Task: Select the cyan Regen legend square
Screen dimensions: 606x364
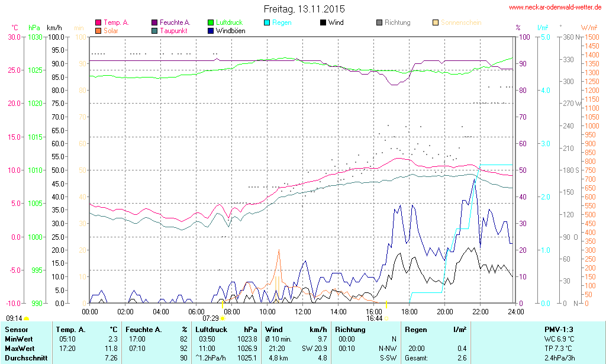Action: 267,23
